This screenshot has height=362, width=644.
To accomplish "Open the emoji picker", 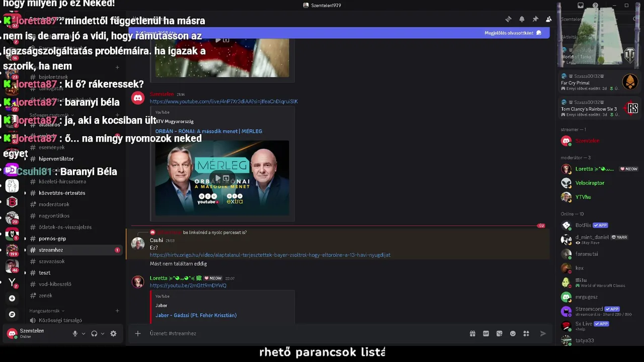I will pyautogui.click(x=513, y=333).
